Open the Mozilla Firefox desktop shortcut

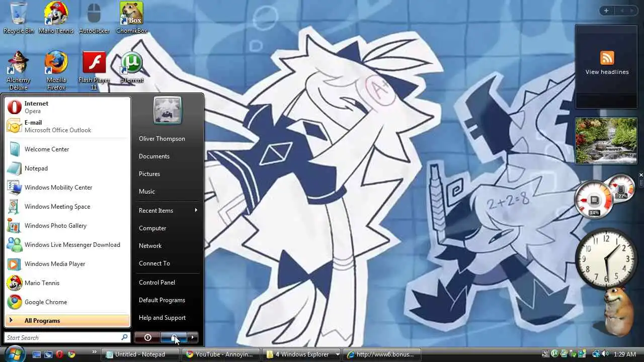coord(56,70)
